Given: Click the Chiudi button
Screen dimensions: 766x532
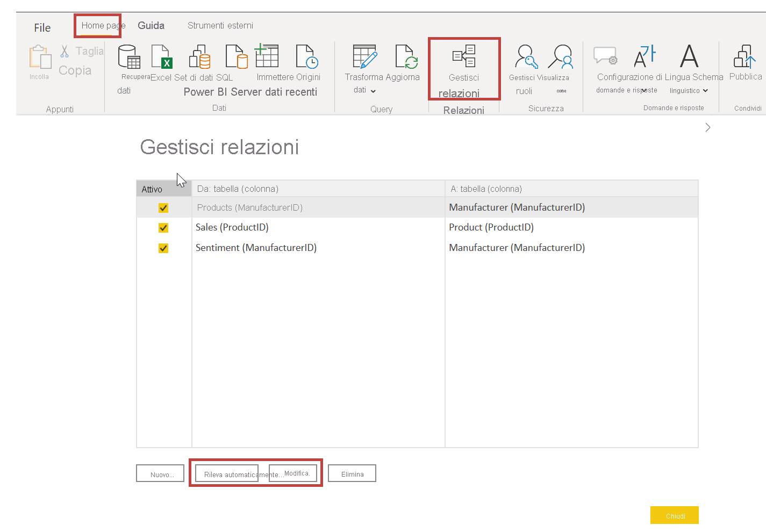Looking at the screenshot, I should click(675, 515).
